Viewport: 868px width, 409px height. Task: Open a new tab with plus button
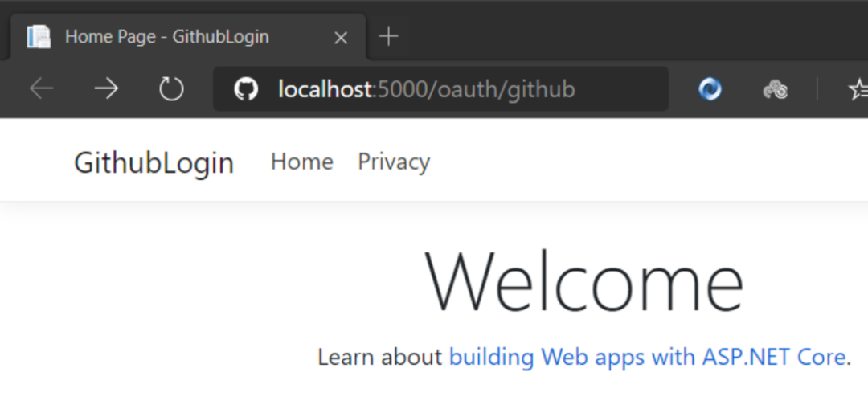389,36
